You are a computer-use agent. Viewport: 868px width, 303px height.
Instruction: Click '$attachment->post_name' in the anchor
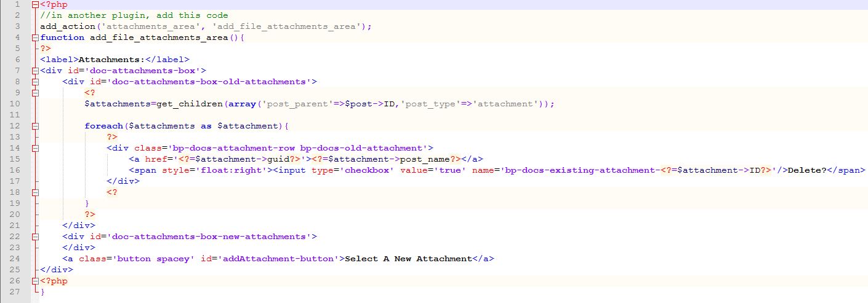388,159
